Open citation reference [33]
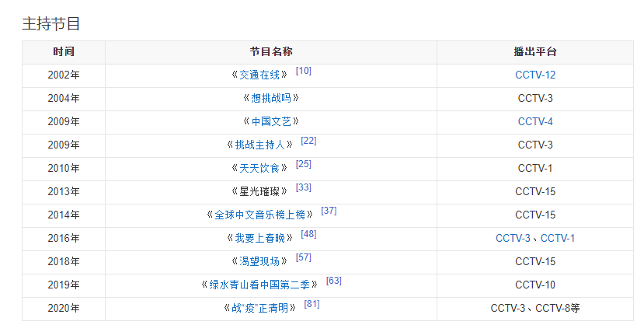The height and width of the screenshot is (332, 644). coord(304,187)
